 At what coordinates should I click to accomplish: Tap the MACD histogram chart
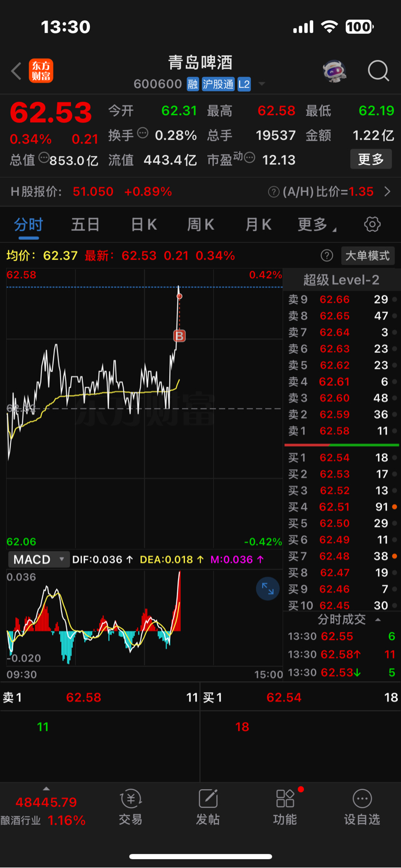pyautogui.click(x=145, y=618)
